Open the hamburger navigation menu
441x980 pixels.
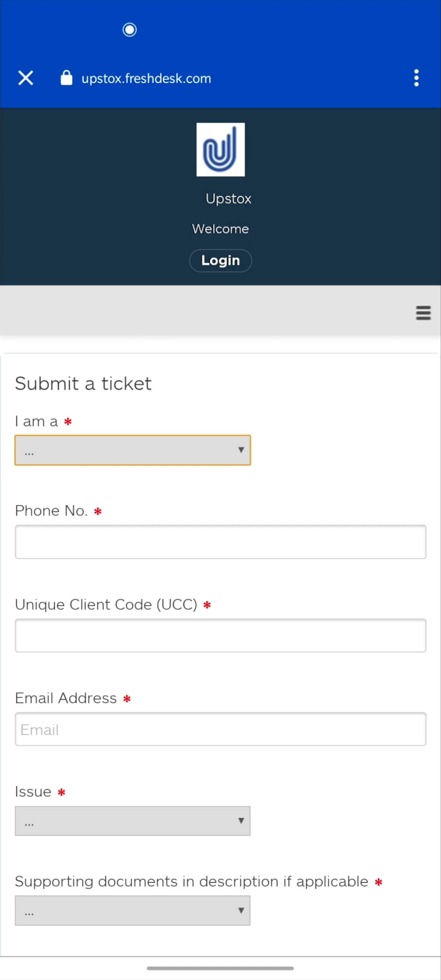423,313
